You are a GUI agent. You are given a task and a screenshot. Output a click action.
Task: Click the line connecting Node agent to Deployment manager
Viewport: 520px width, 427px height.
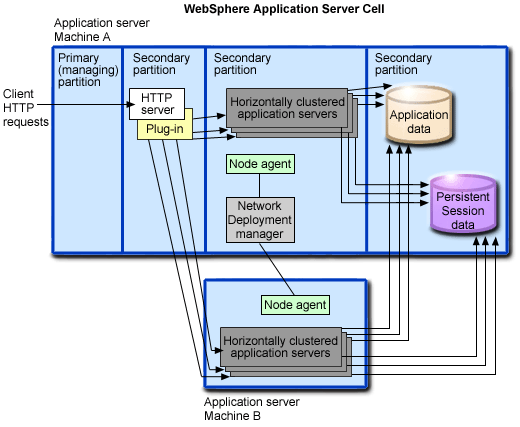(x=260, y=186)
